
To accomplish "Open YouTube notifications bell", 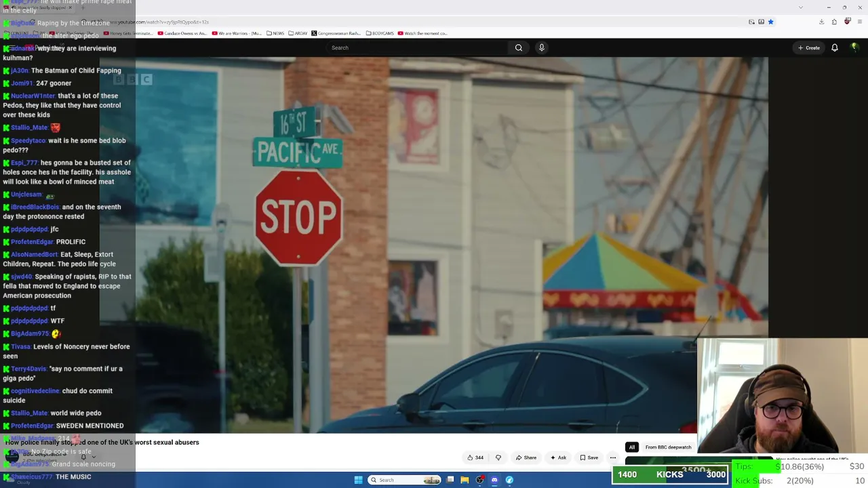I will pos(835,47).
